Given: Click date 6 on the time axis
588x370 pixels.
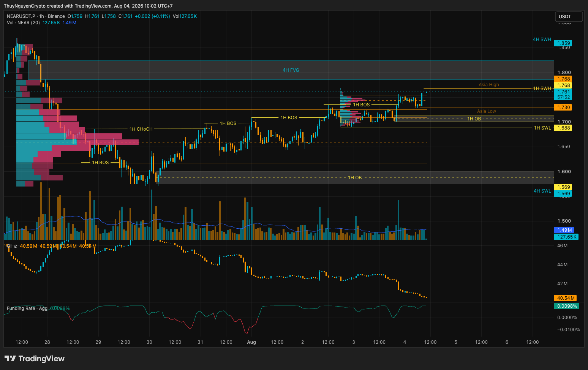Looking at the screenshot, I should (507, 342).
